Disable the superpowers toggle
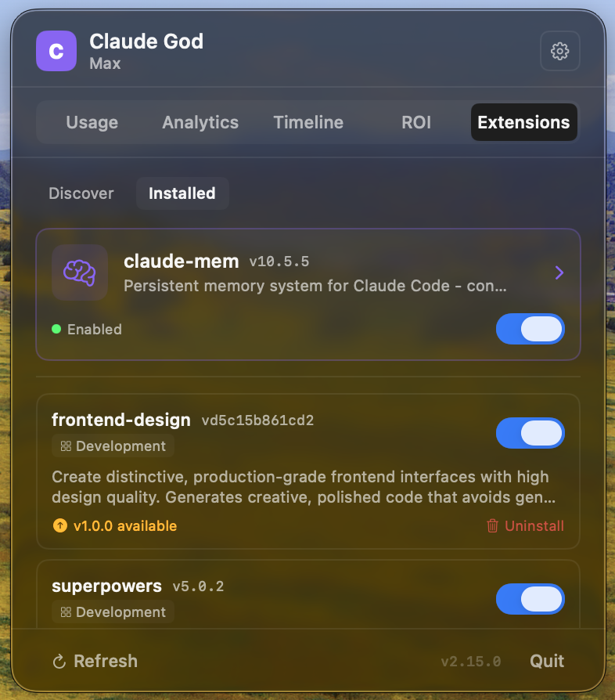 [x=530, y=599]
